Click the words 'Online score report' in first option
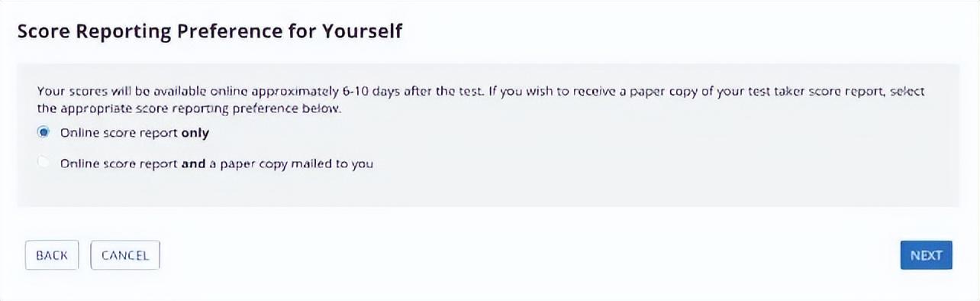This screenshot has width=980, height=301. (x=119, y=133)
